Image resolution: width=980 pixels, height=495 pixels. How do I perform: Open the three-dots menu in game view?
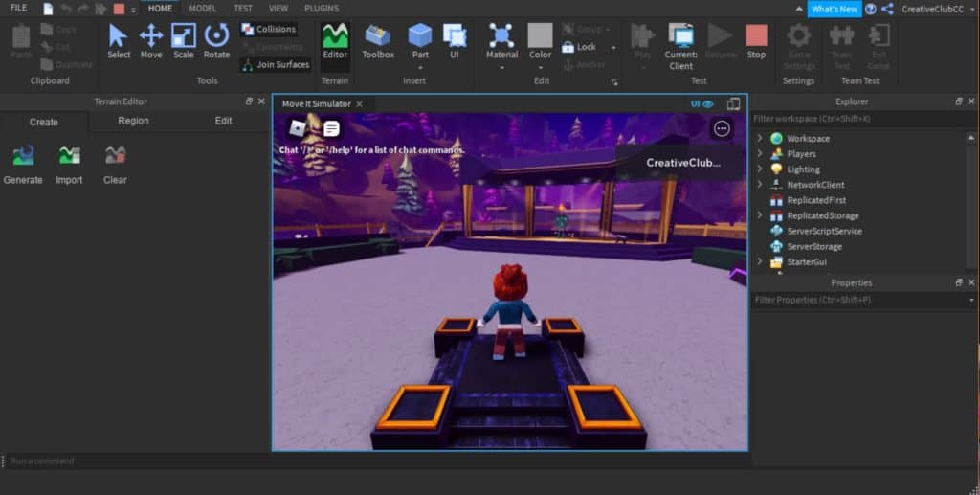tap(722, 128)
